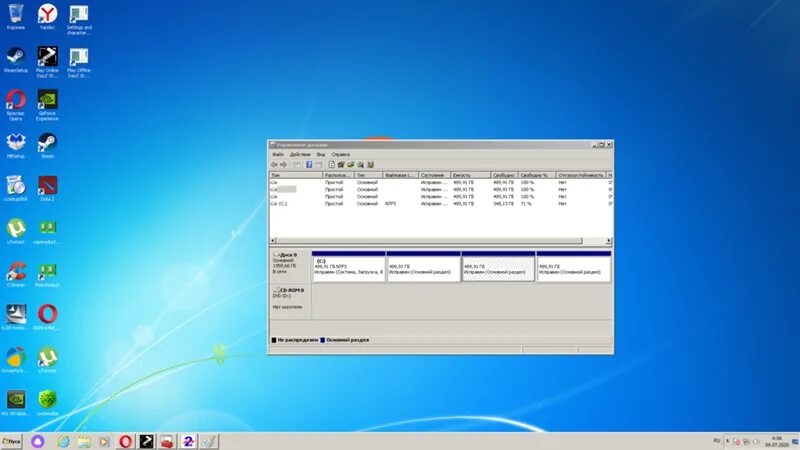Open the Действие menu
The image size is (800, 450).
pos(299,155)
